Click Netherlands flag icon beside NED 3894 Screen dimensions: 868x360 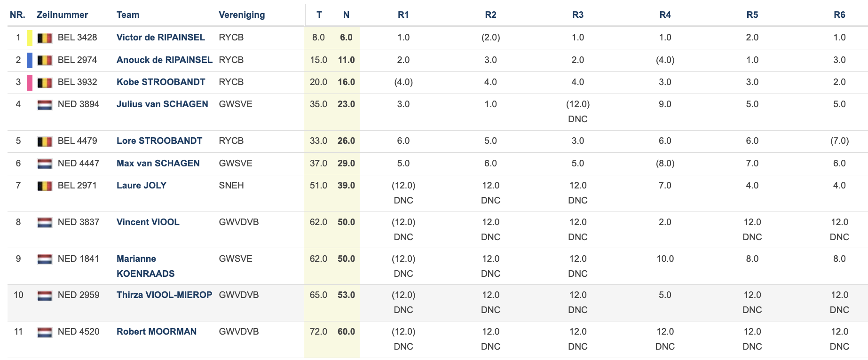click(45, 105)
